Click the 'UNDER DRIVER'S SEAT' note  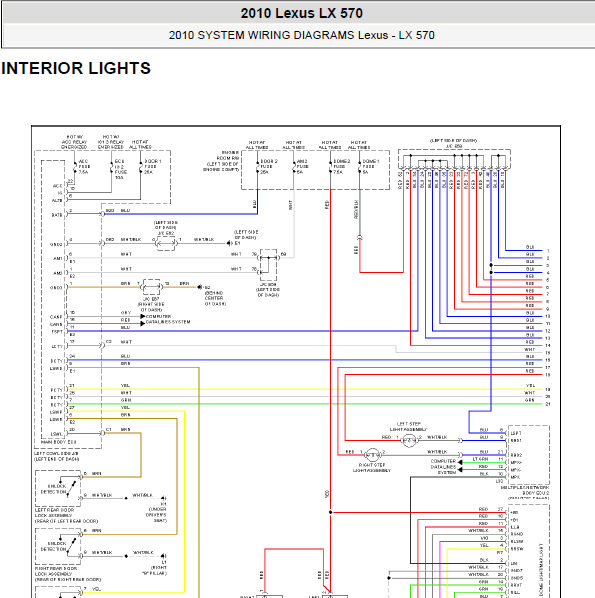(156, 515)
